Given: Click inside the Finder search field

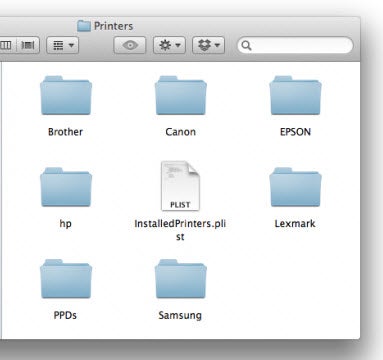Looking at the screenshot, I should pyautogui.click(x=295, y=45).
